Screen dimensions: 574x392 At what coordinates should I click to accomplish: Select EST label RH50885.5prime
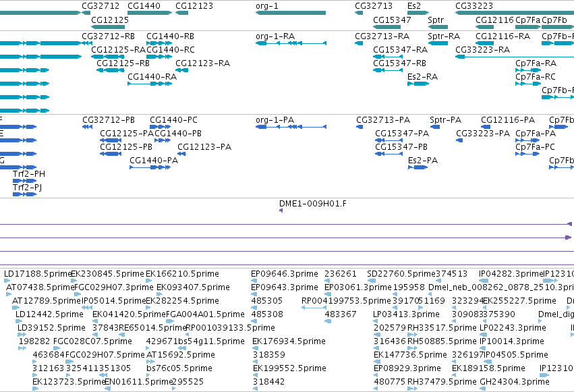442,341
